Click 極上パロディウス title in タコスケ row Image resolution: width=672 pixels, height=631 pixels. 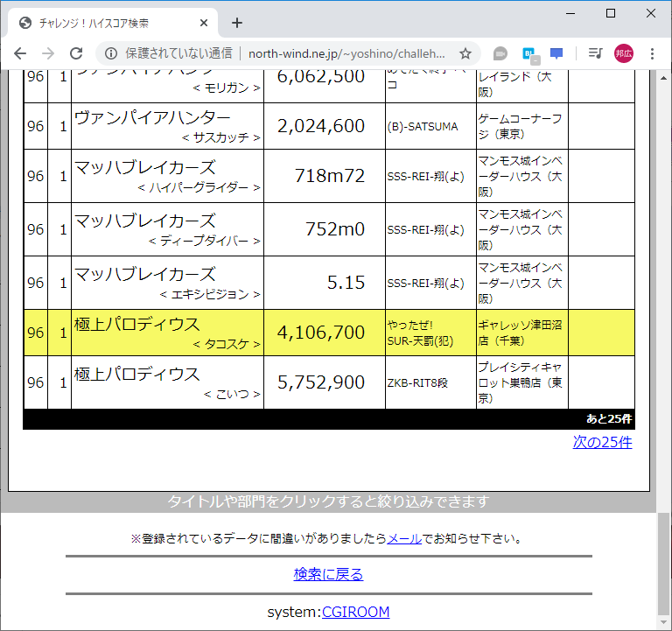tap(137, 324)
